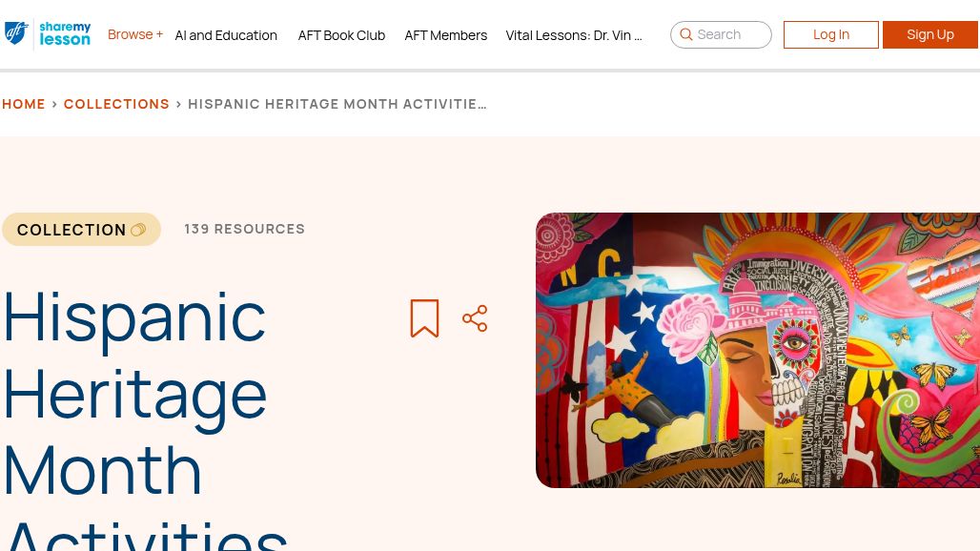
Task: Open the colorful mural image
Action: (758, 350)
